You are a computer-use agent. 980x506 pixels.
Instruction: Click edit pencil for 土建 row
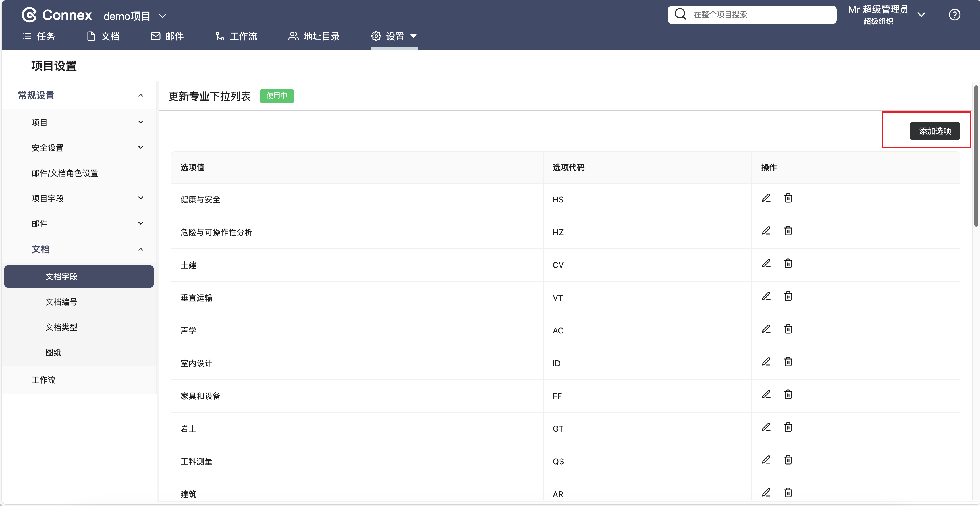click(766, 264)
